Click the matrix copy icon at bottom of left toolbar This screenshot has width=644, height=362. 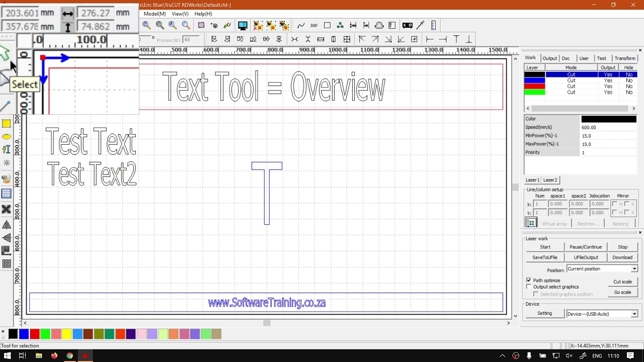click(x=6, y=264)
